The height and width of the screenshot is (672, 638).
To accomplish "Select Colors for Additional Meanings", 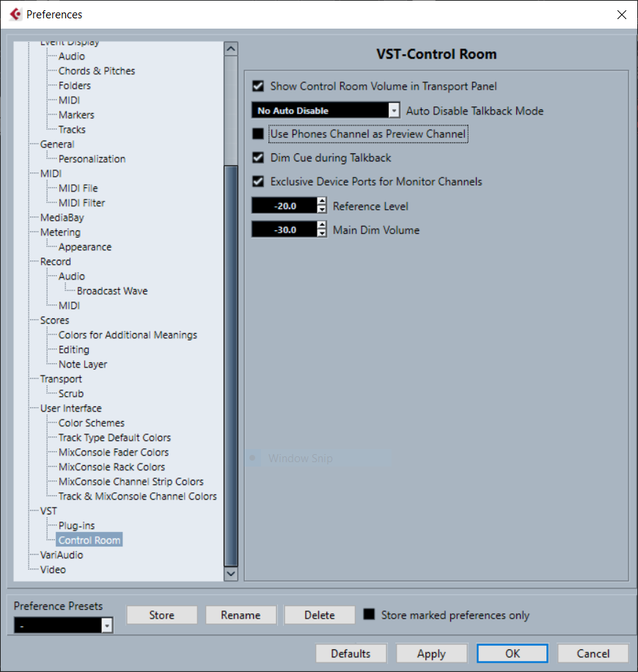I will click(x=128, y=335).
